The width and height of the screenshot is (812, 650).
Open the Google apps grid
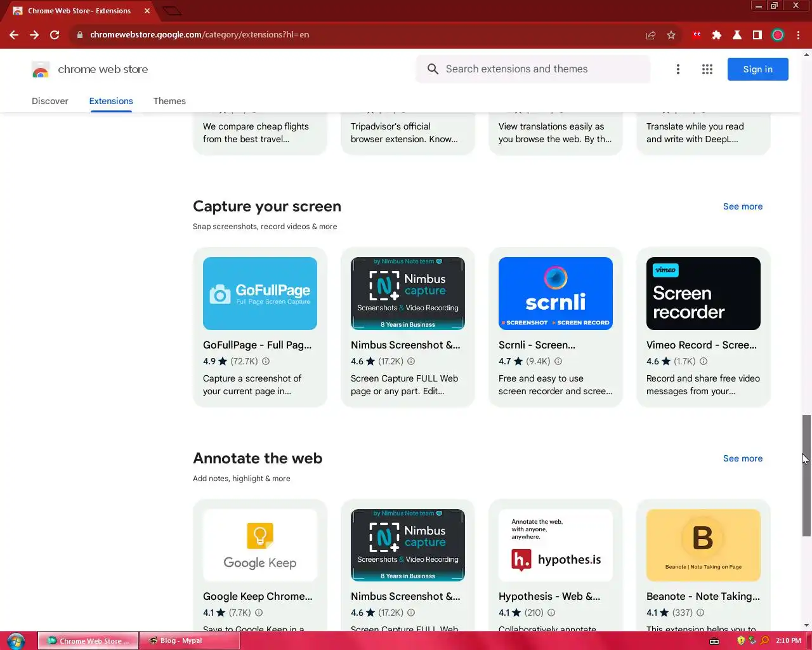707,69
